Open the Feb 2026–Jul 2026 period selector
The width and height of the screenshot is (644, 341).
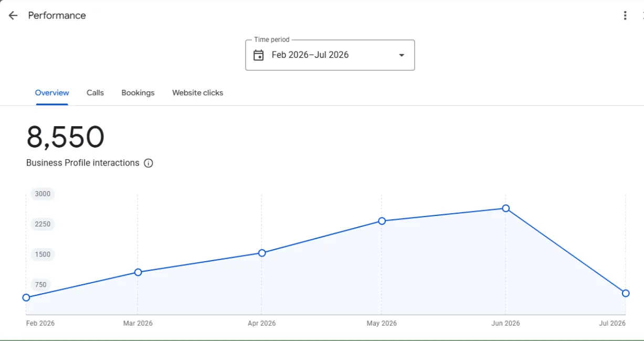pos(330,55)
